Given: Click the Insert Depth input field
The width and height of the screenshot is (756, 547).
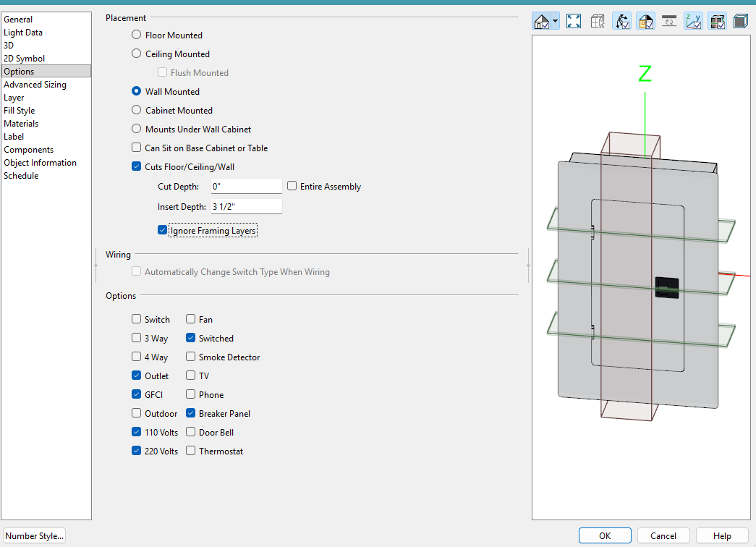Looking at the screenshot, I should tap(246, 206).
